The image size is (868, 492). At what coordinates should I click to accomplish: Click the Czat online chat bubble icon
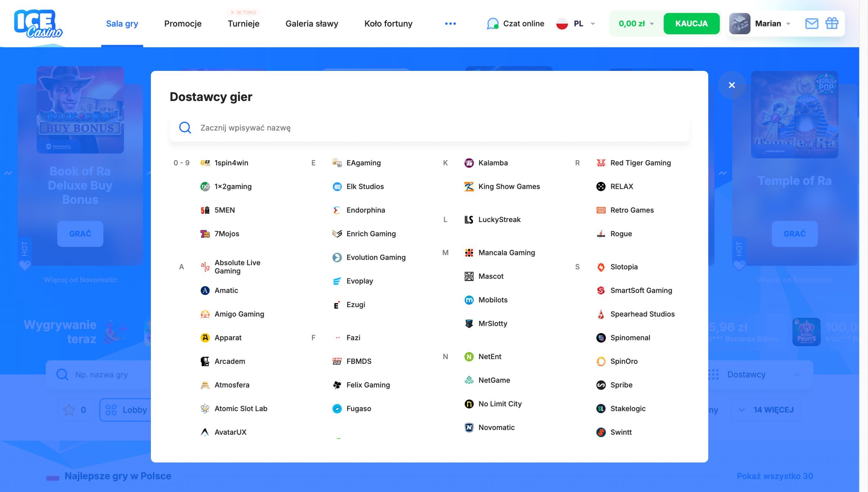pyautogui.click(x=492, y=24)
